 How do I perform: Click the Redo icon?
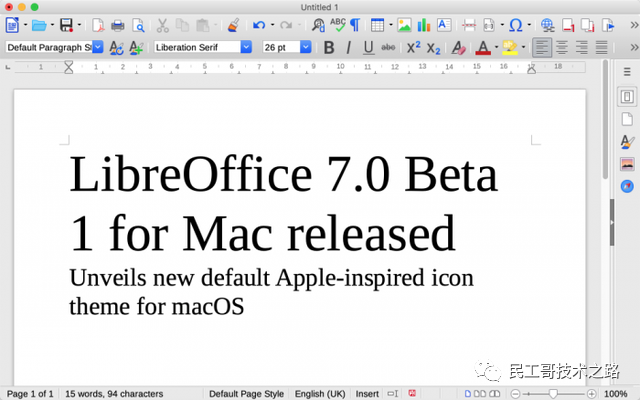click(x=286, y=25)
